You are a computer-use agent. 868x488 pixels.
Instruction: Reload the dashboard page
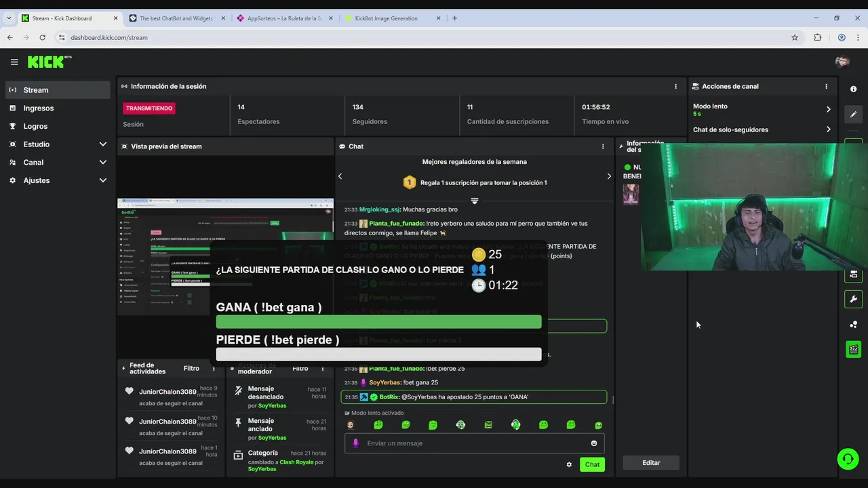pos(42,37)
